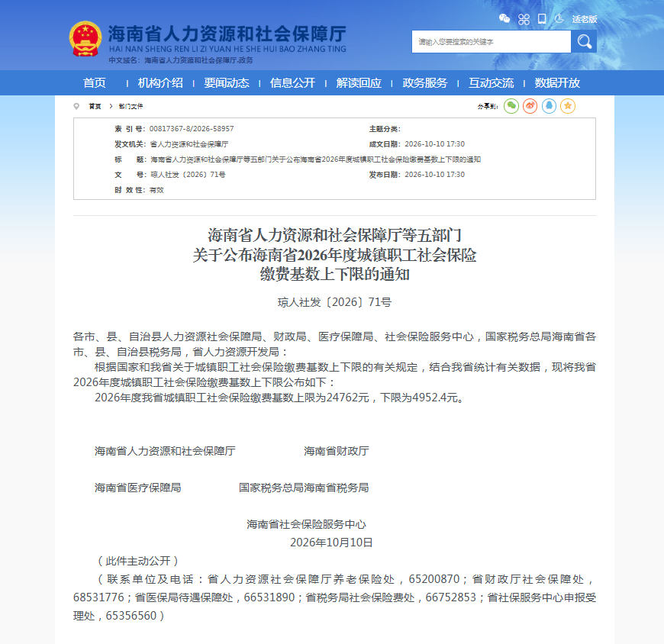
Task: Click signature 海南省医疗保障局
Action: coord(137,488)
